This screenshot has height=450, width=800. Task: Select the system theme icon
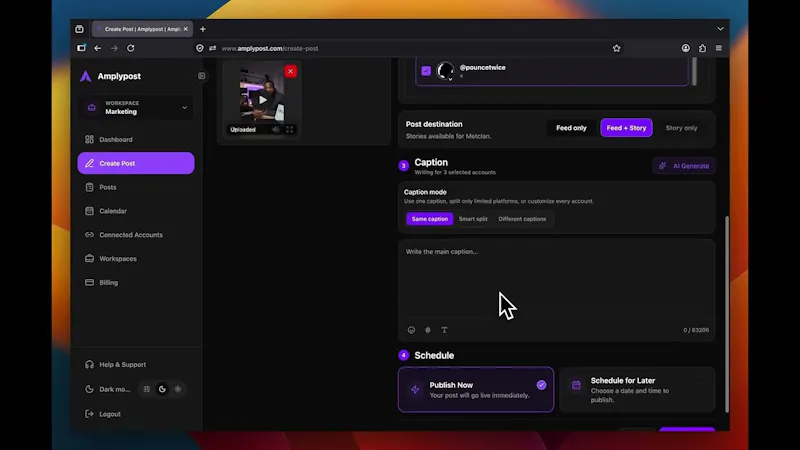(x=147, y=389)
